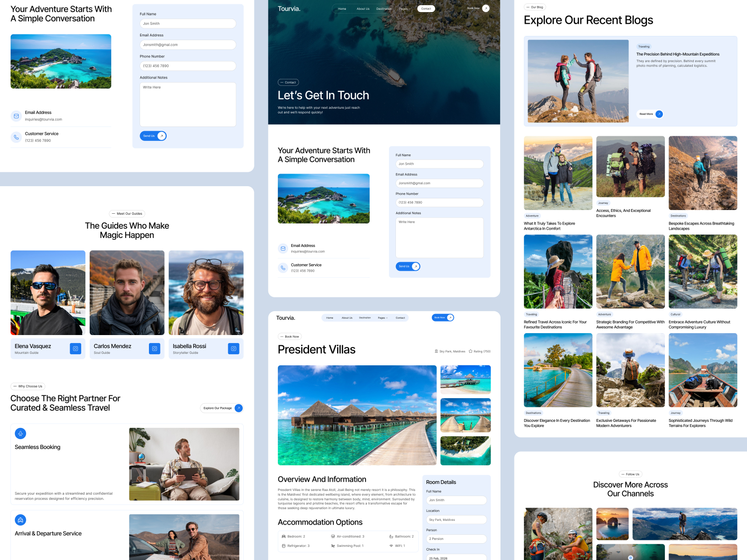Click the Read More button on the featured blog

[650, 114]
